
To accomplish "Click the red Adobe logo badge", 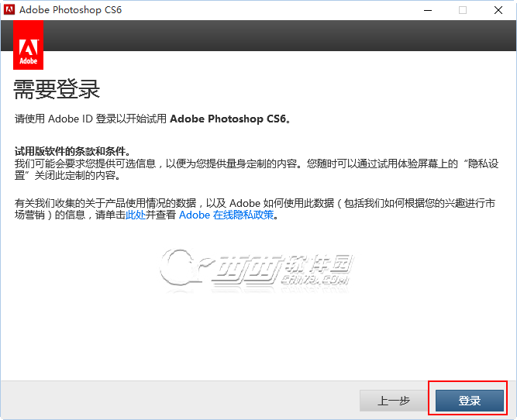I will (29, 45).
